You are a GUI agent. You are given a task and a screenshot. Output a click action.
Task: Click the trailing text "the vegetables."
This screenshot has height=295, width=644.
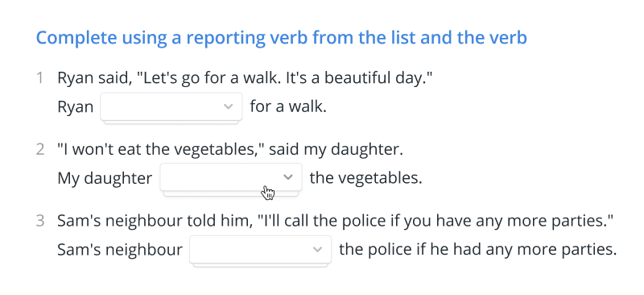pos(365,178)
